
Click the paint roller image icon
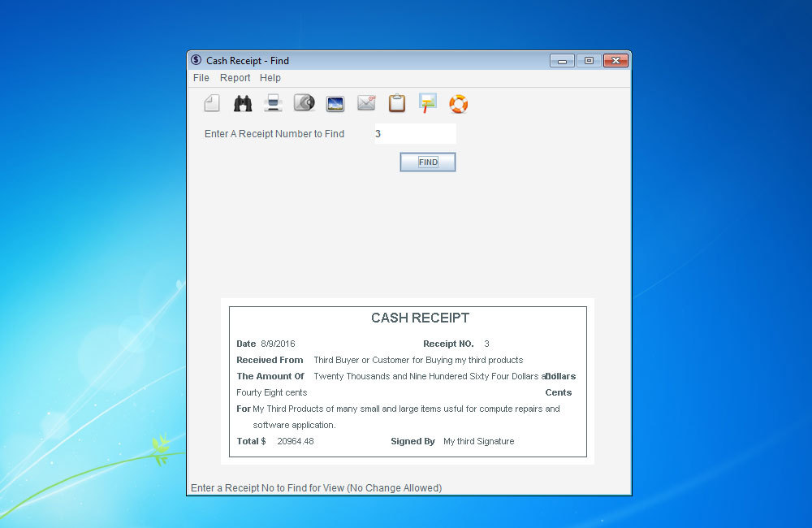[428, 103]
